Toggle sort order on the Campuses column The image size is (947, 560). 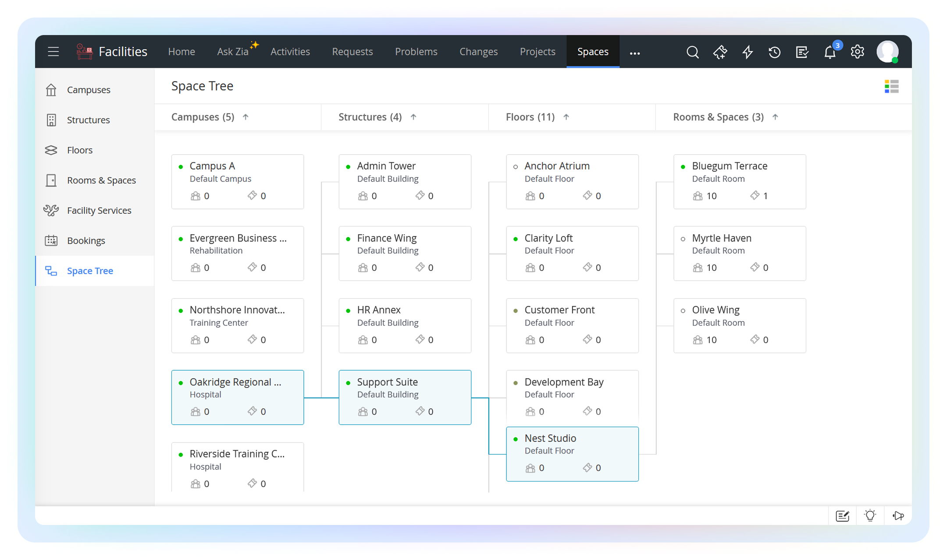point(246,117)
